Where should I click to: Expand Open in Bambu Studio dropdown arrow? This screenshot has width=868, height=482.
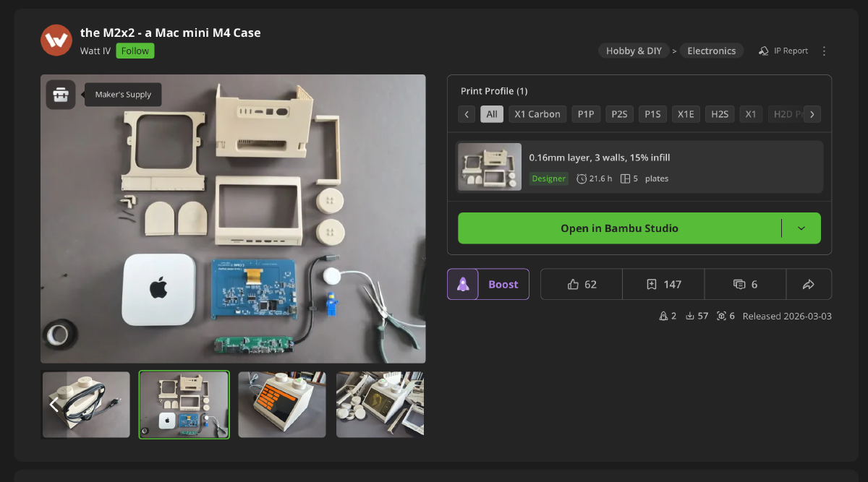[801, 228]
